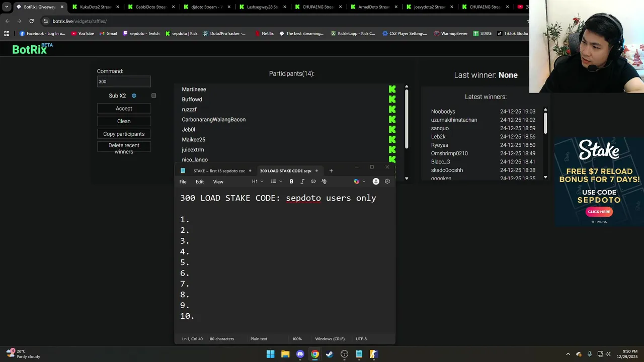Click the insert link icon in Notepad
The height and width of the screenshot is (362, 644).
point(313,182)
